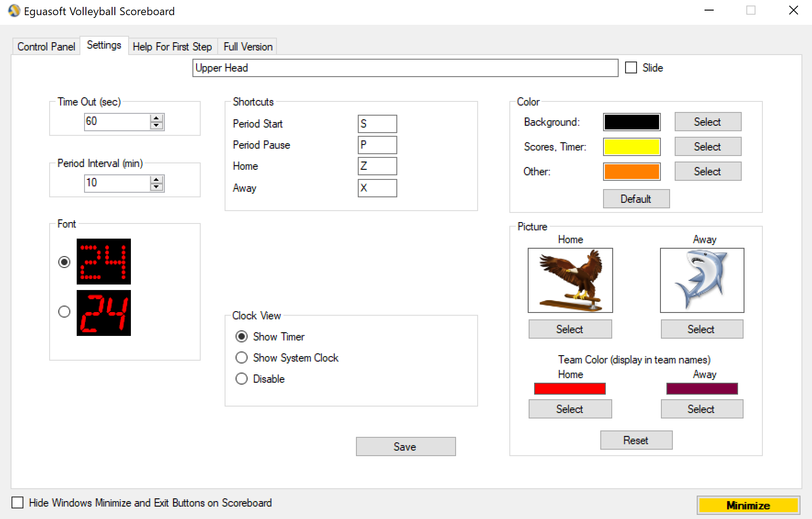Select the seven-segment font preview
812x519 pixels.
(103, 313)
